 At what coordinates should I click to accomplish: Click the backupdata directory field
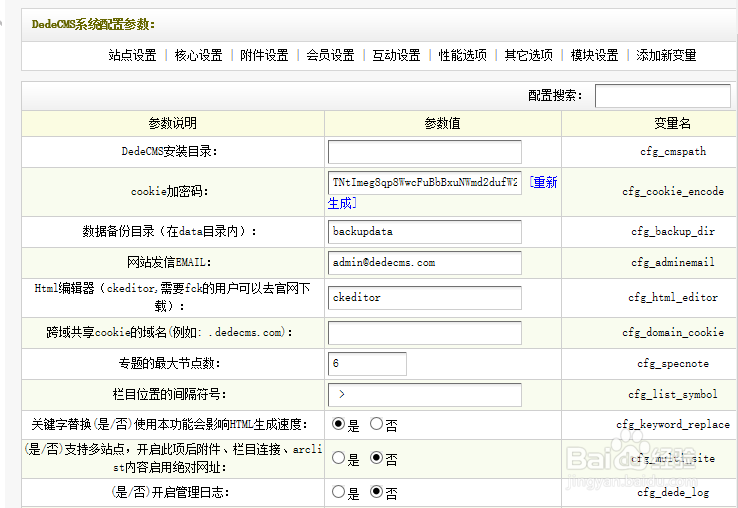pyautogui.click(x=425, y=232)
